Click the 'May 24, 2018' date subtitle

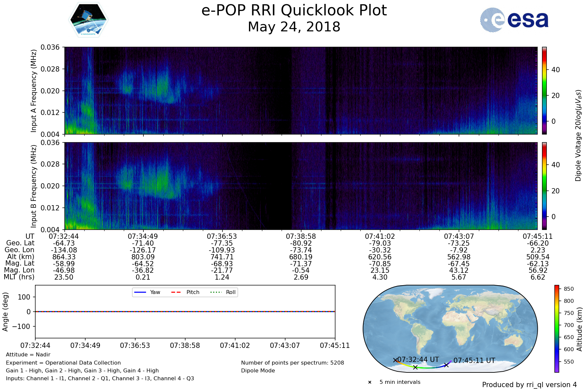[294, 27]
